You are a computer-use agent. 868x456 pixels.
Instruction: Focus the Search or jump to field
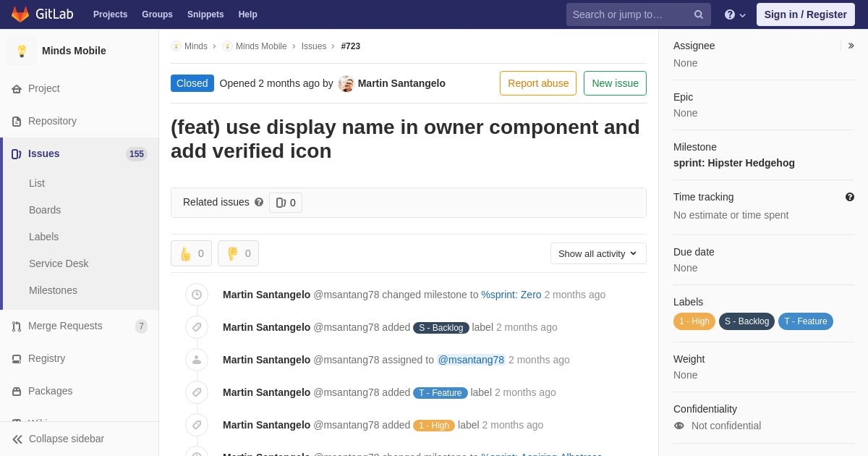(639, 14)
